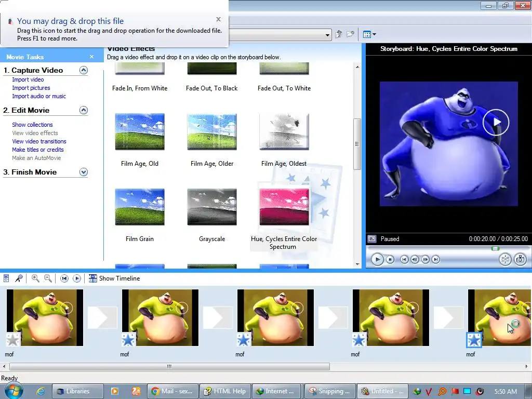
Task: Zoom out on the storyboard
Action: coord(48,278)
